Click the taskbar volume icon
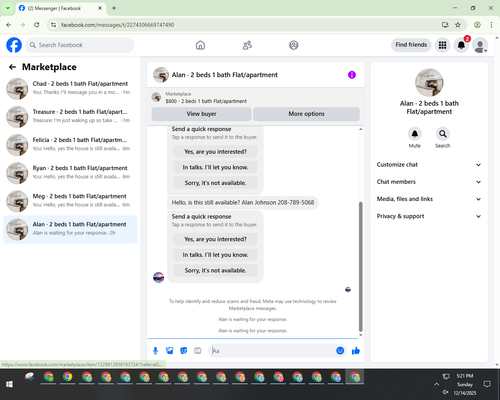Screen dimensions: 500x400 pos(446,392)
